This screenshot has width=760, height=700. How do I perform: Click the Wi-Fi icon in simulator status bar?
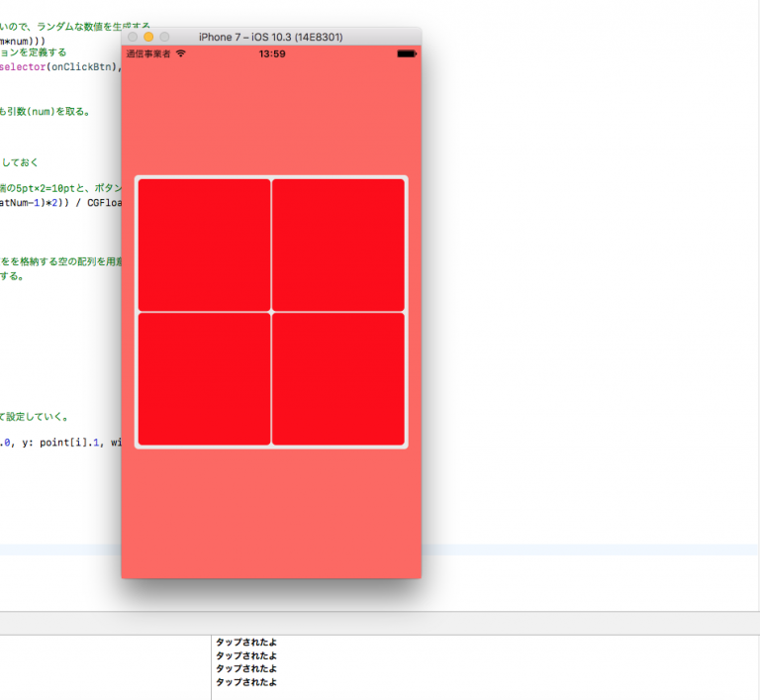point(181,53)
